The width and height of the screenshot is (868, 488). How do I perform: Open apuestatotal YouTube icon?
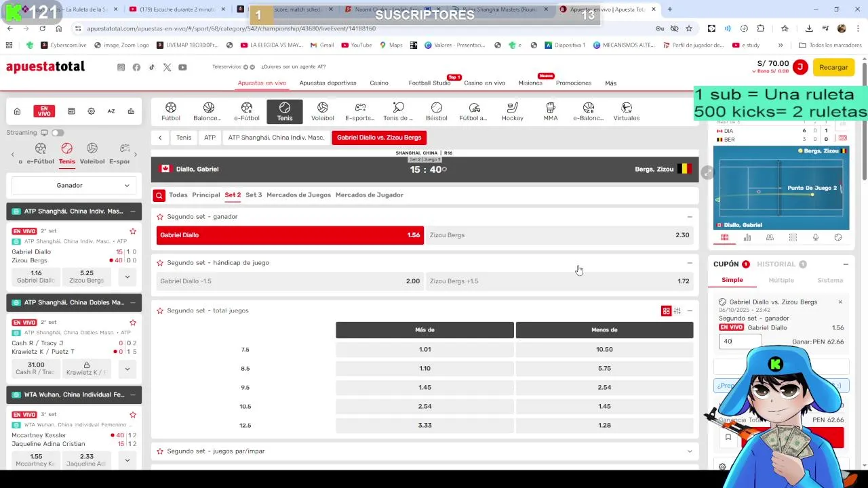(182, 67)
